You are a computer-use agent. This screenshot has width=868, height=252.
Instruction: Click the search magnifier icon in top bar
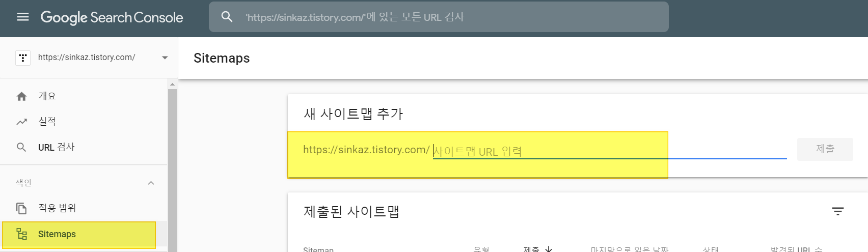227,17
